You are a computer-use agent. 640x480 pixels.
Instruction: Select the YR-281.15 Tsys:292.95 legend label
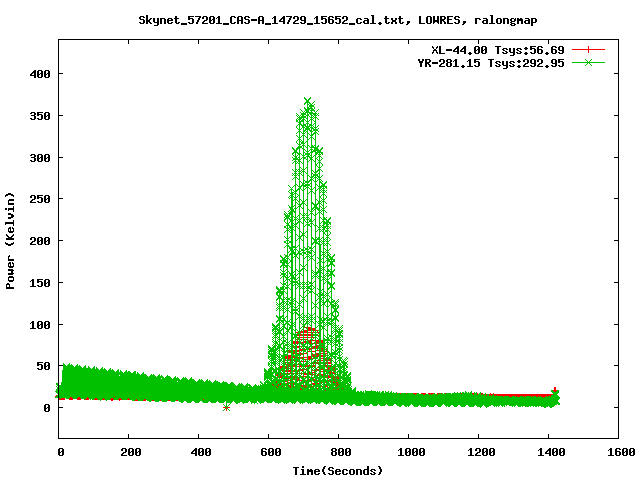(491, 63)
